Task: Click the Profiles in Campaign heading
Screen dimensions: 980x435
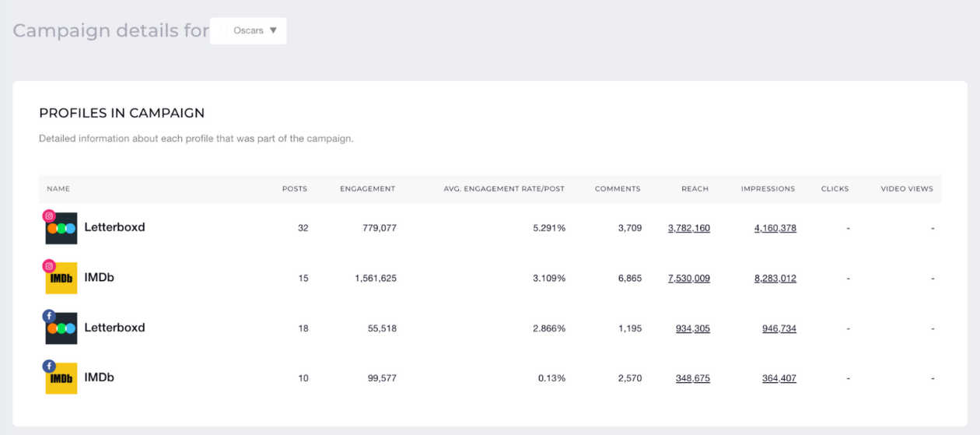Action: (122, 113)
